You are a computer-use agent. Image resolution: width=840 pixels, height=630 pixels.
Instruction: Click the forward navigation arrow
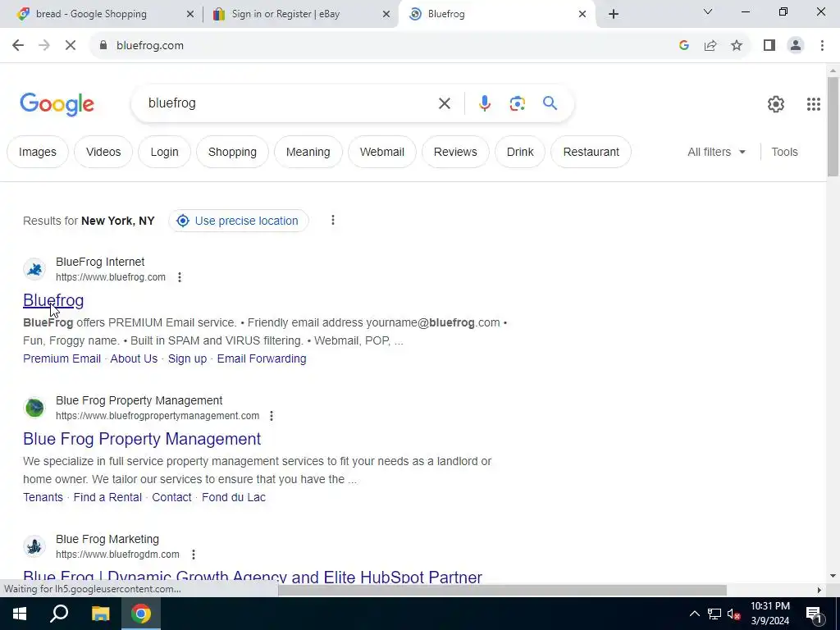(x=44, y=46)
